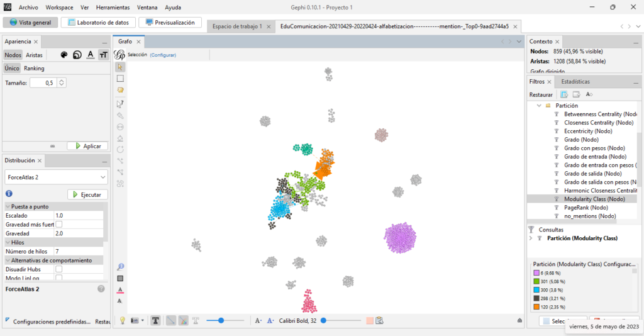Click the center on graph magnifier icon
This screenshot has width=644, height=336.
click(x=120, y=267)
